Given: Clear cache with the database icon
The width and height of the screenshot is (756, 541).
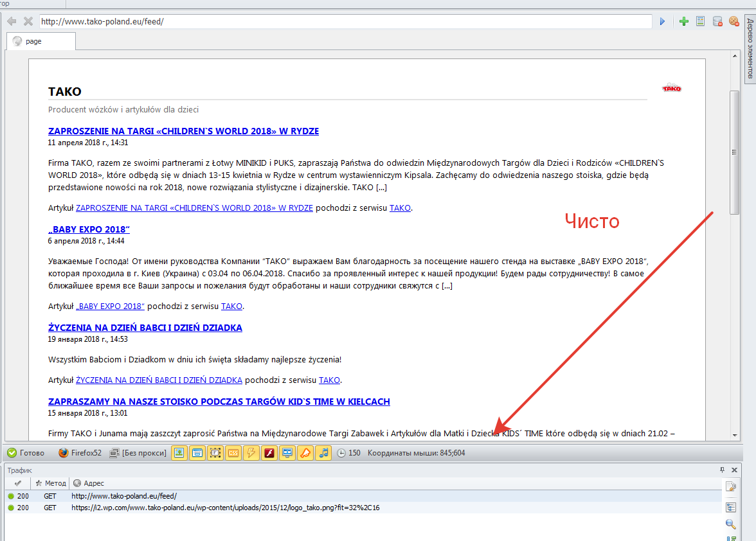Looking at the screenshot, I should pyautogui.click(x=717, y=21).
